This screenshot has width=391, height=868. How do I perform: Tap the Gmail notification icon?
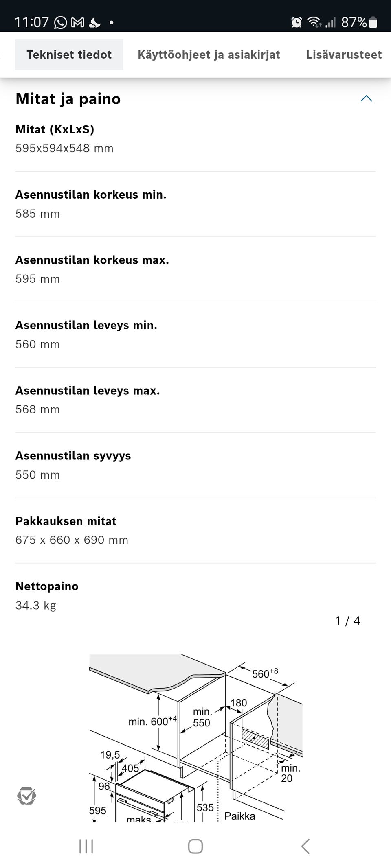[x=77, y=22]
